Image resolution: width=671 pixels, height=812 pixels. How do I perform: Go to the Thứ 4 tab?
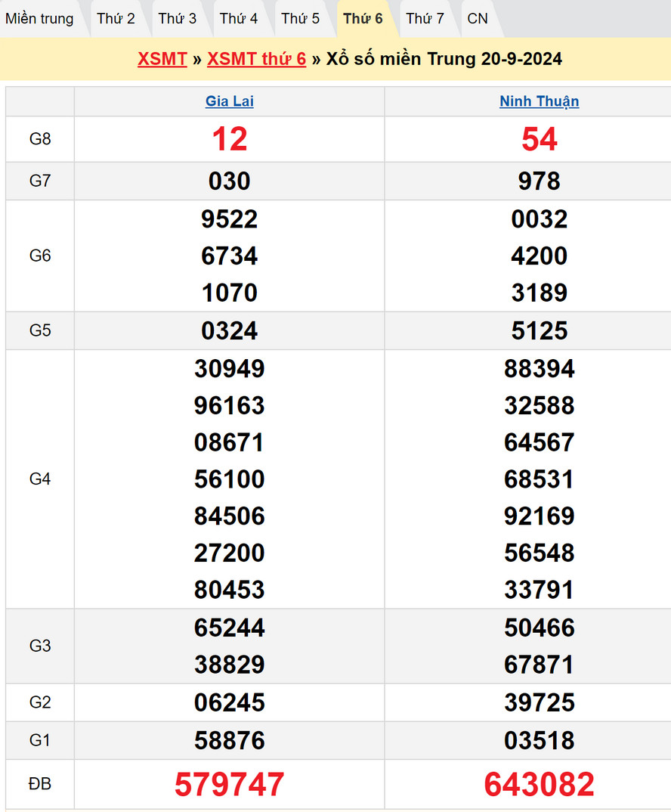point(239,19)
